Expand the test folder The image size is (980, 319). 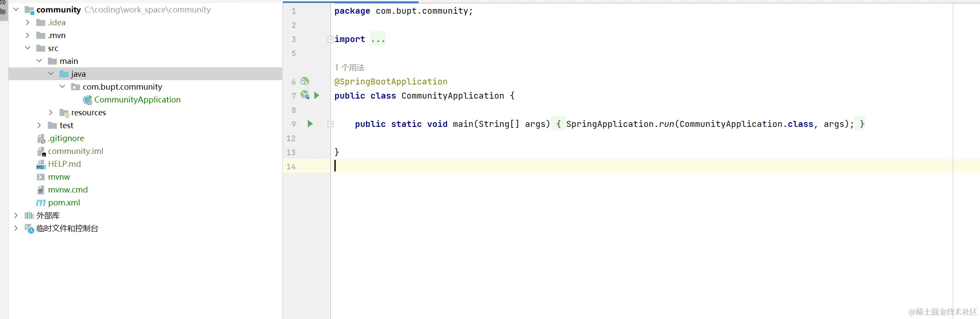[x=39, y=125]
